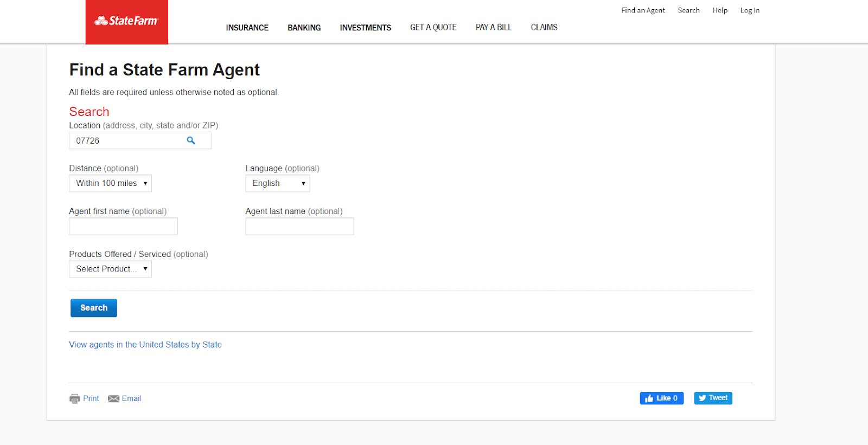Click the Print icon

[x=74, y=399]
